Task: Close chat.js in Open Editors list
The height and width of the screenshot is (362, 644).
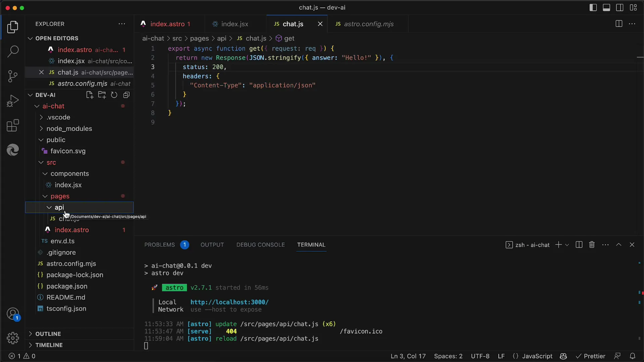Action: [41, 72]
